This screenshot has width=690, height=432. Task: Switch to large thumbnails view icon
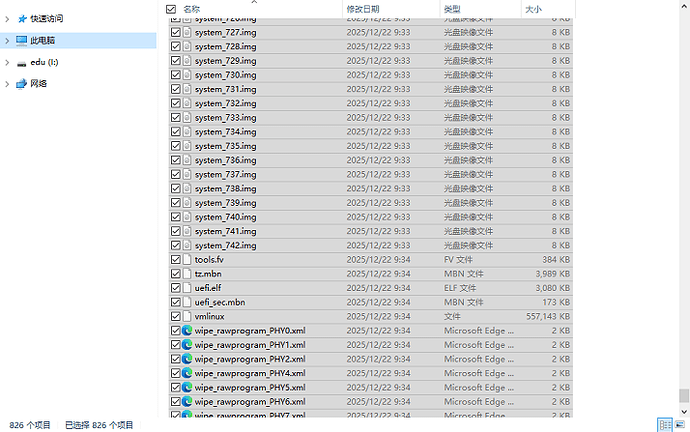680,425
